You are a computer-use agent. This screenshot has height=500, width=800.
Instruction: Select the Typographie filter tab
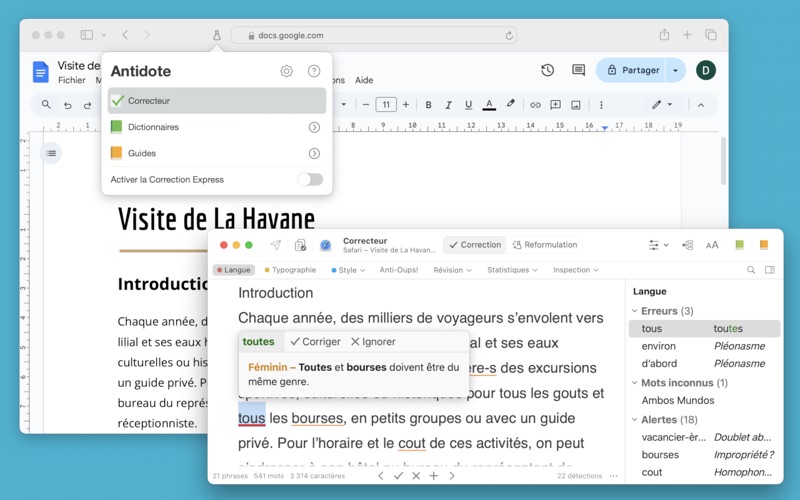point(290,270)
